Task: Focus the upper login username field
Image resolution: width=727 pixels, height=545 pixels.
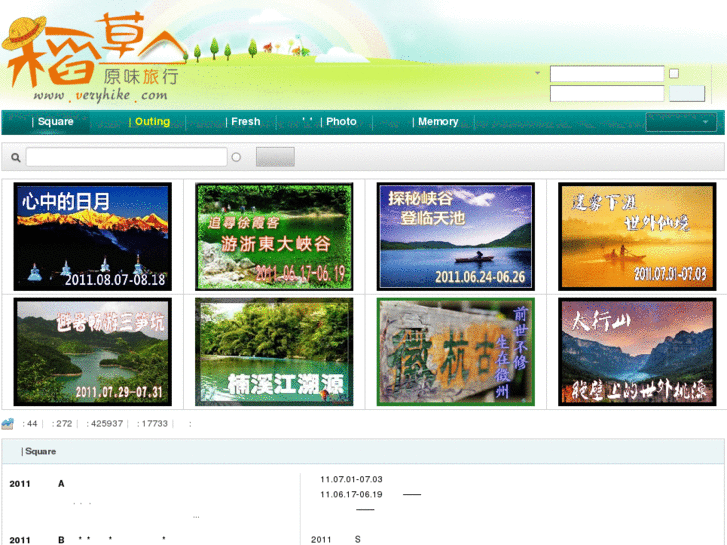Action: (607, 74)
